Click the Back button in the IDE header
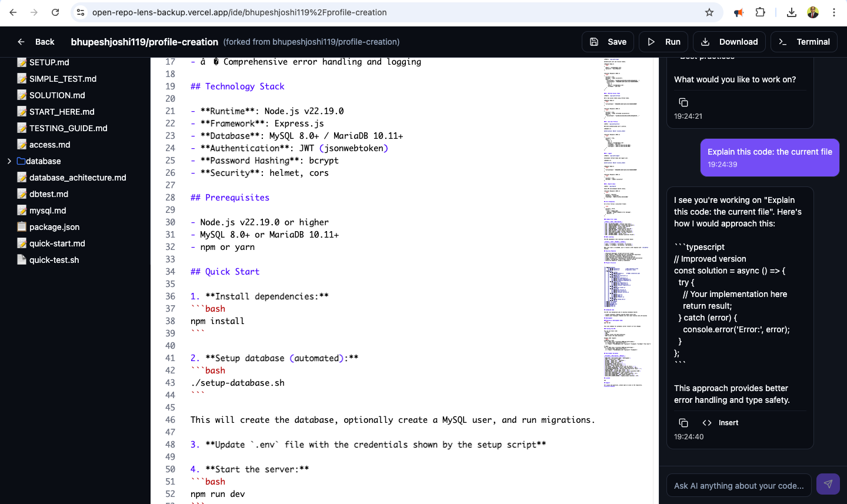 [x=36, y=42]
